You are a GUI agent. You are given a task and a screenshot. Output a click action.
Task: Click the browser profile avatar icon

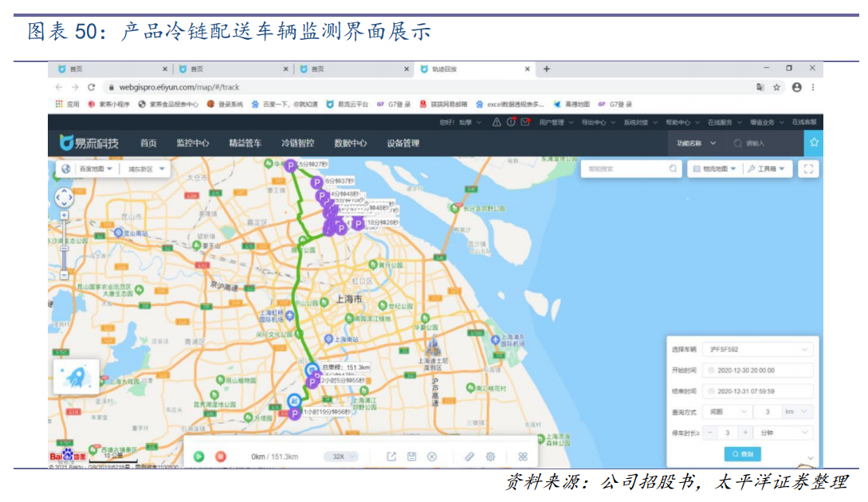(x=796, y=88)
